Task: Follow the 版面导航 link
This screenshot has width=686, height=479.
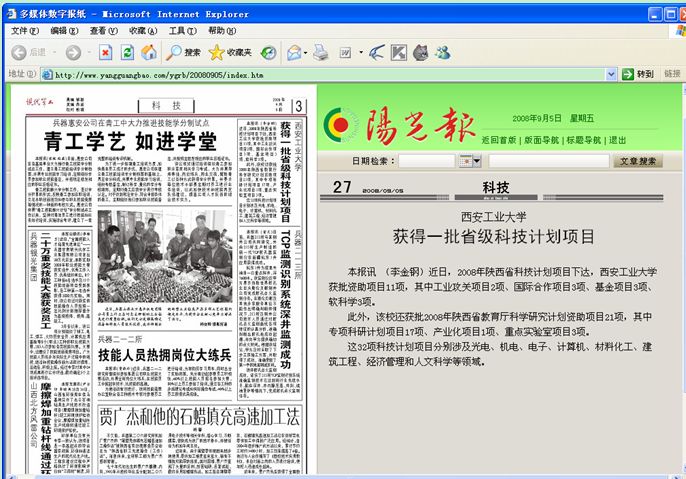Action: 541,140
